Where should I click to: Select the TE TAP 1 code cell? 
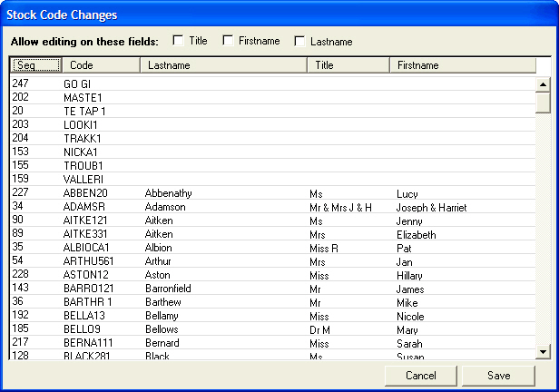84,112
